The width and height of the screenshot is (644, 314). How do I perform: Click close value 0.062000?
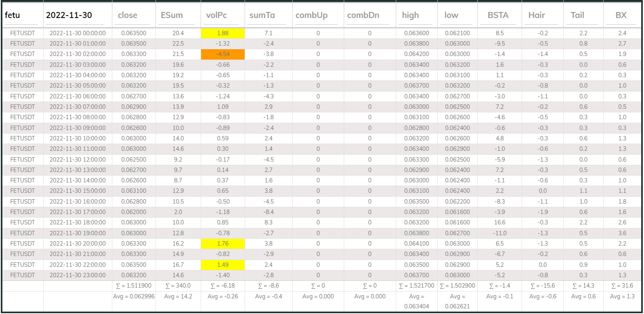(134, 212)
